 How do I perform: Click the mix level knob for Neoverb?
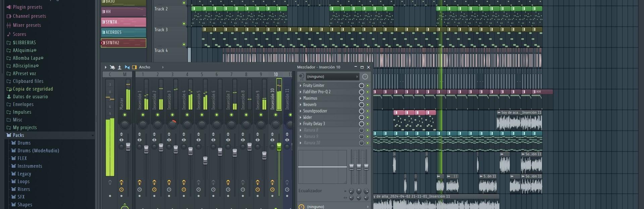click(x=362, y=105)
